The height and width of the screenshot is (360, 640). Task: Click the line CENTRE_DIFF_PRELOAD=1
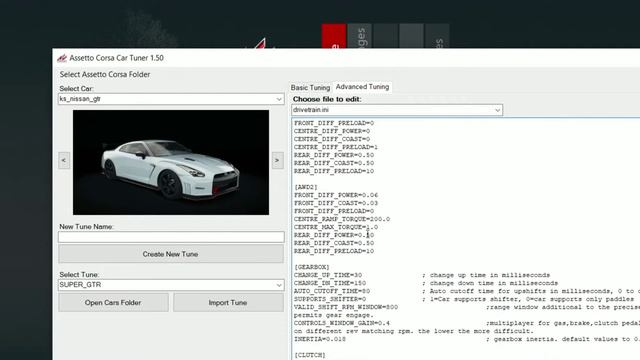336,147
